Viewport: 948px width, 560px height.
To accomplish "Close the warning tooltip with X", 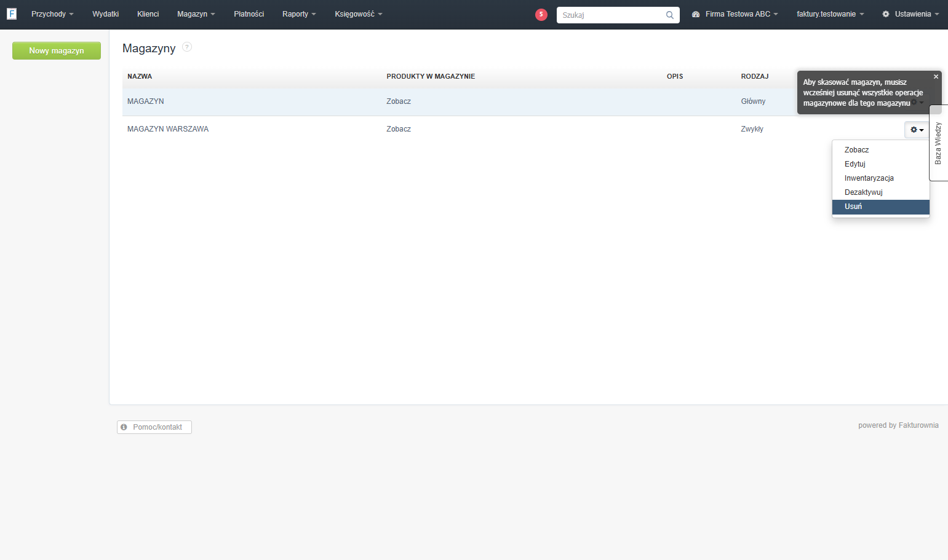I will [x=936, y=77].
